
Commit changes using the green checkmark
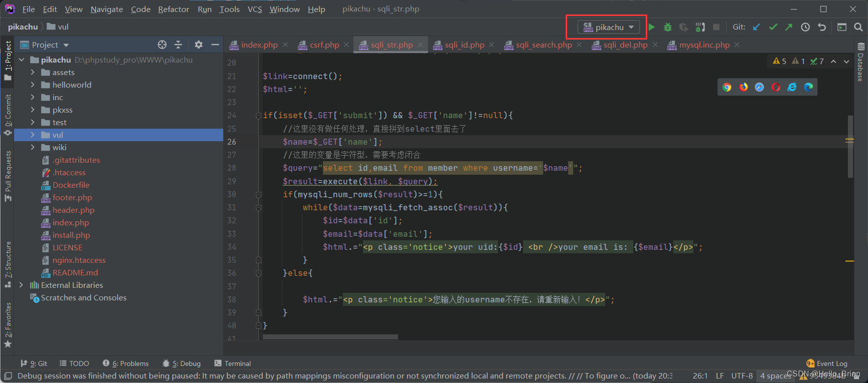click(773, 27)
